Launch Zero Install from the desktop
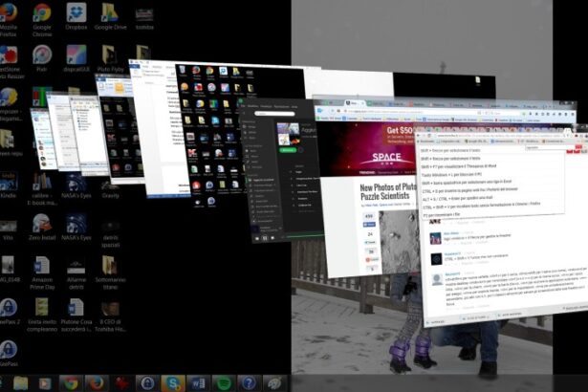This screenshot has height=392, width=588. 42,224
